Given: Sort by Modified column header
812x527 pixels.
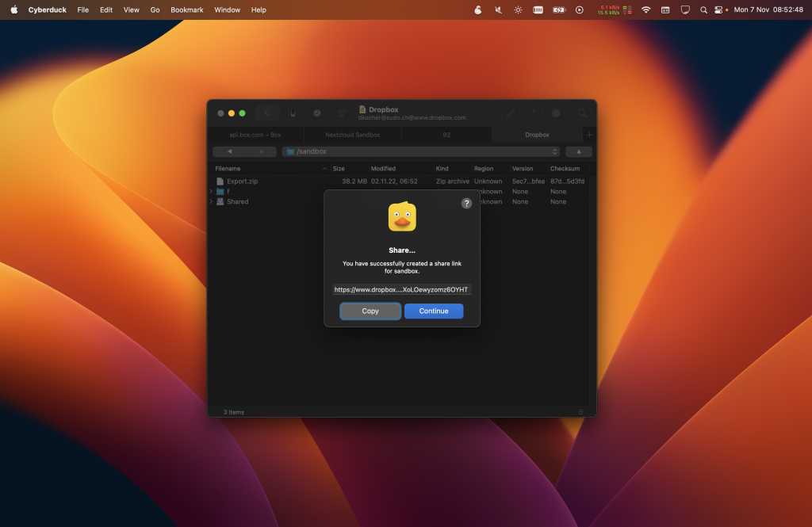Looking at the screenshot, I should [400, 169].
